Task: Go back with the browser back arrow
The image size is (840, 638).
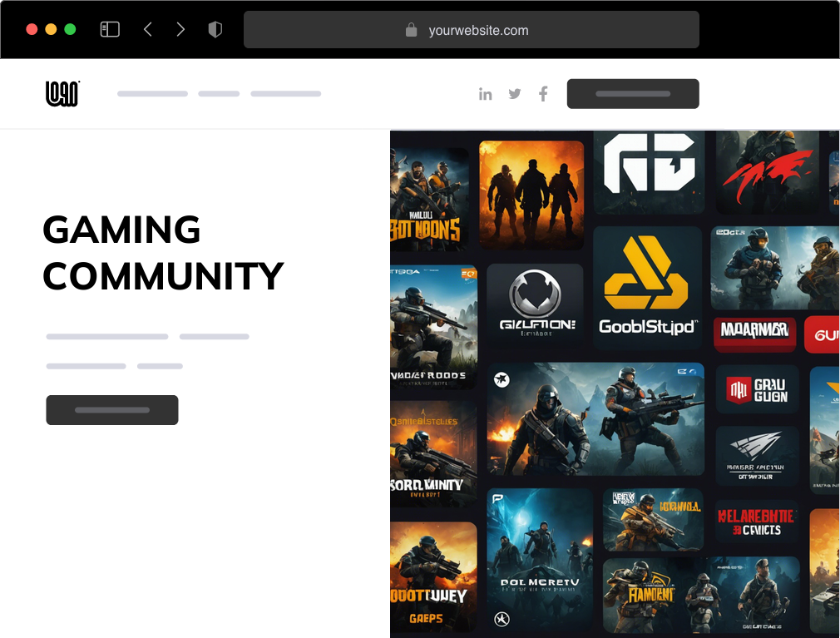Action: (148, 30)
